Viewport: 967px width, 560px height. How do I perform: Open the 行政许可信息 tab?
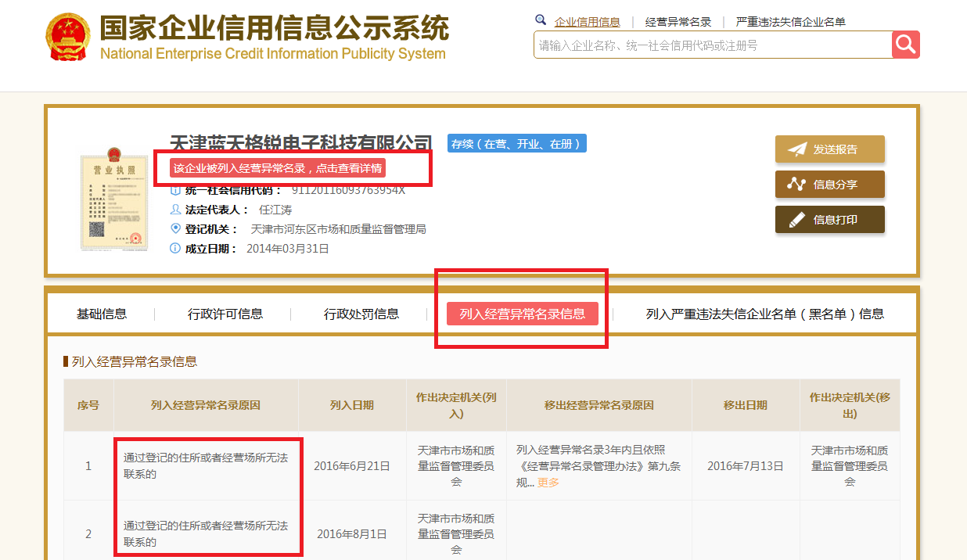click(227, 313)
